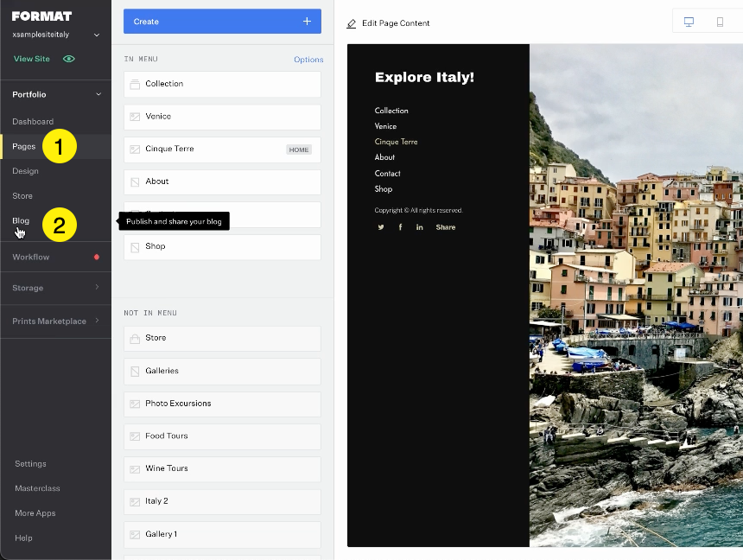Click Venice in the preview navigation
This screenshot has height=560, width=743.
tap(385, 126)
